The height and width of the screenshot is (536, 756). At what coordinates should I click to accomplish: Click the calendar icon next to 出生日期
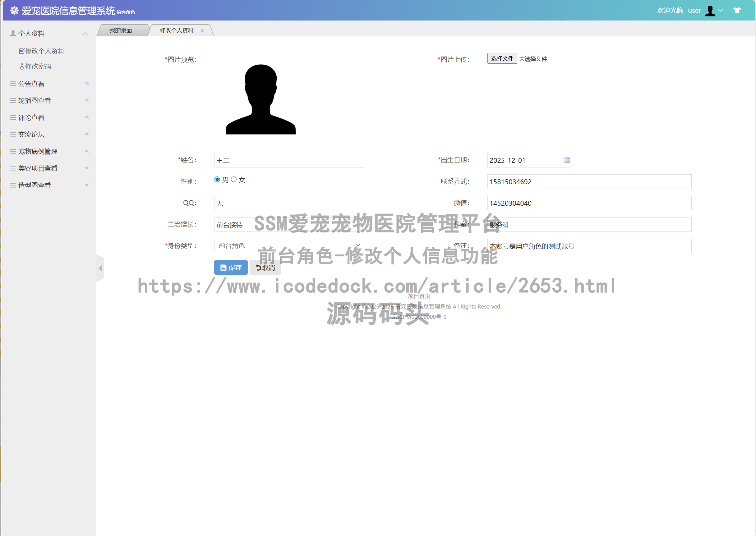tap(567, 160)
